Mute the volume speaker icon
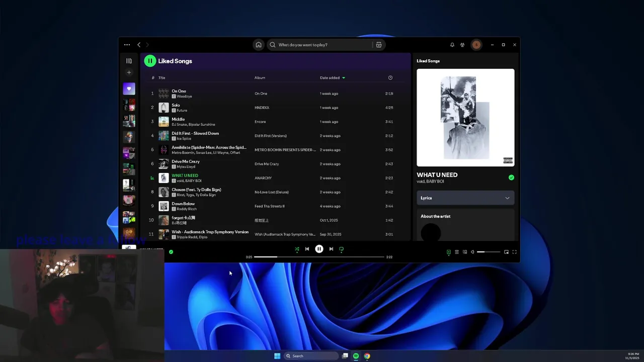Image resolution: width=644 pixels, height=362 pixels. pyautogui.click(x=472, y=252)
